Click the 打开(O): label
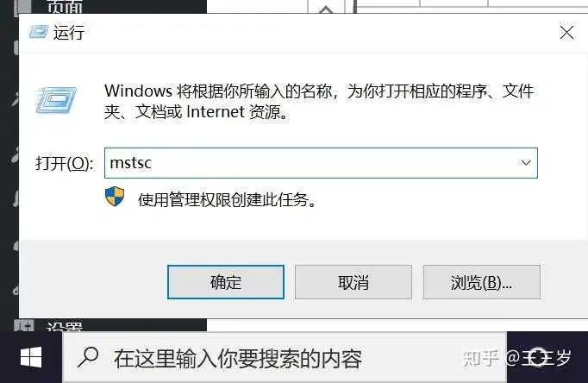588x383 pixels. pyautogui.click(x=65, y=163)
